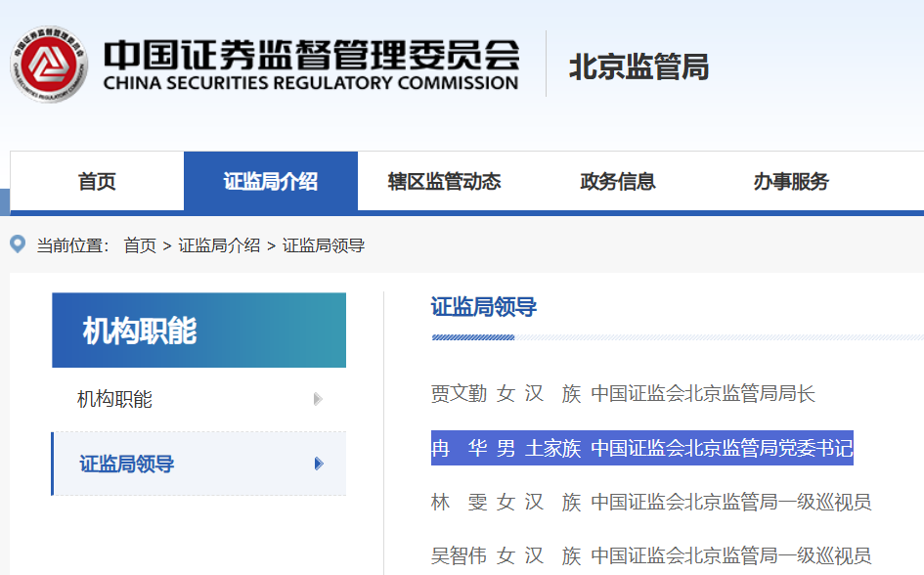Click the row for 林雯 一级巡视员

651,502
